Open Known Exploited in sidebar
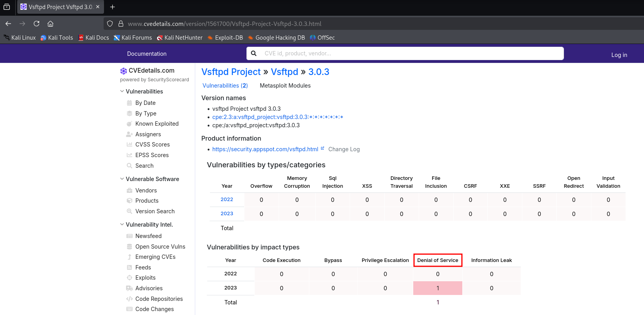 157,124
